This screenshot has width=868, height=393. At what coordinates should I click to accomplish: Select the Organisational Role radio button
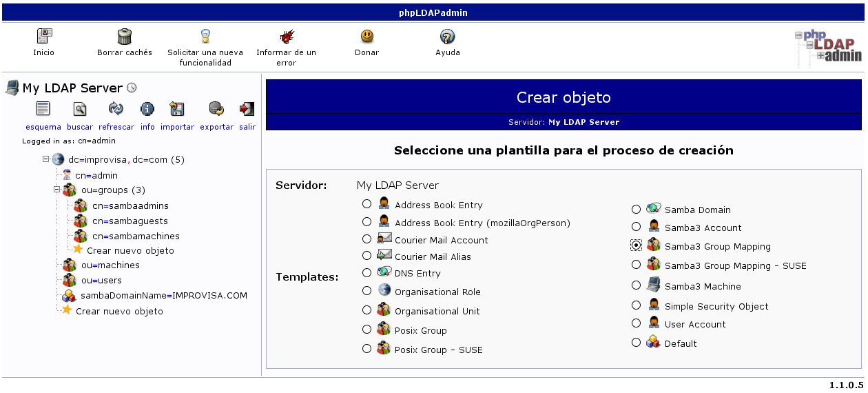[x=366, y=290]
